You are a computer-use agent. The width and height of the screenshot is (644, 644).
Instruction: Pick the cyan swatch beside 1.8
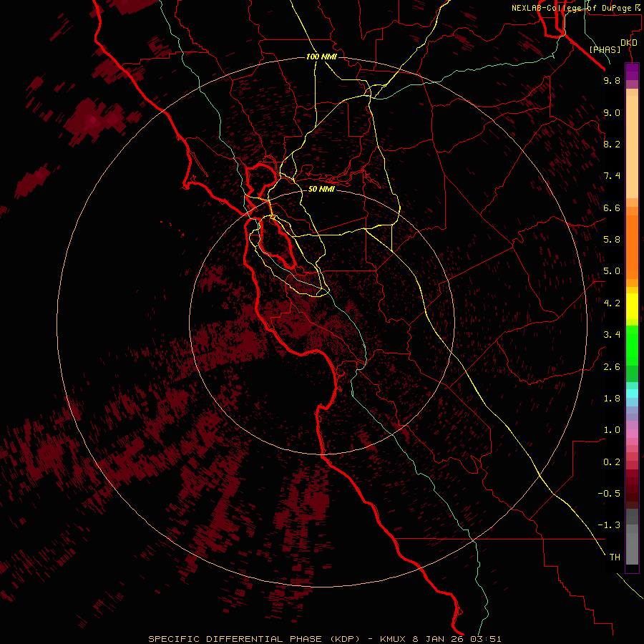click(632, 394)
